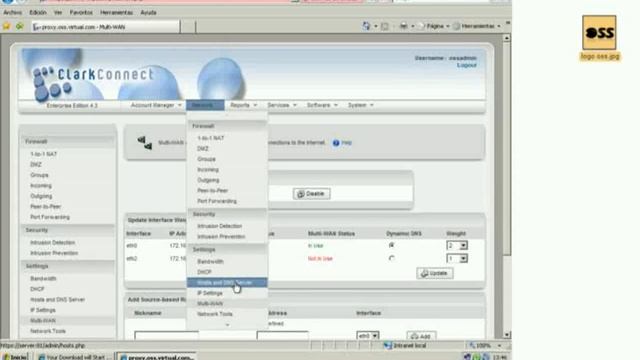The image size is (640, 360).
Task: Select Port Forwarding in Network dropdown menu
Action: pos(217,201)
